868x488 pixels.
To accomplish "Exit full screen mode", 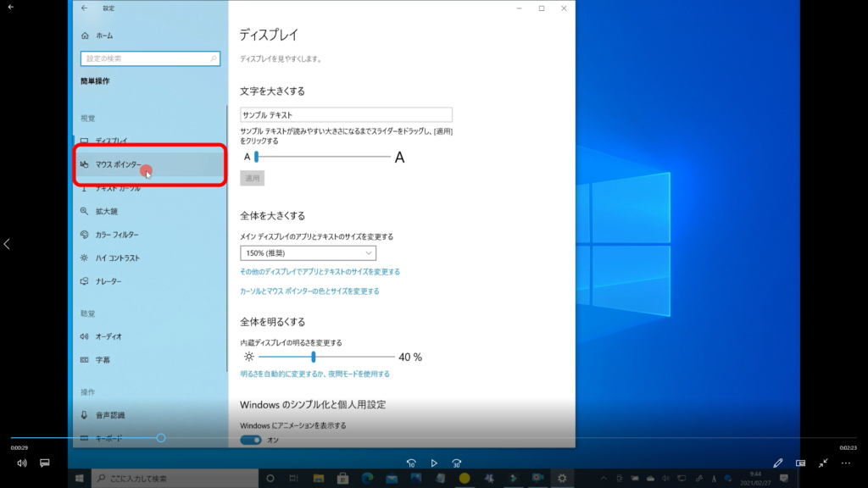I will click(x=823, y=463).
